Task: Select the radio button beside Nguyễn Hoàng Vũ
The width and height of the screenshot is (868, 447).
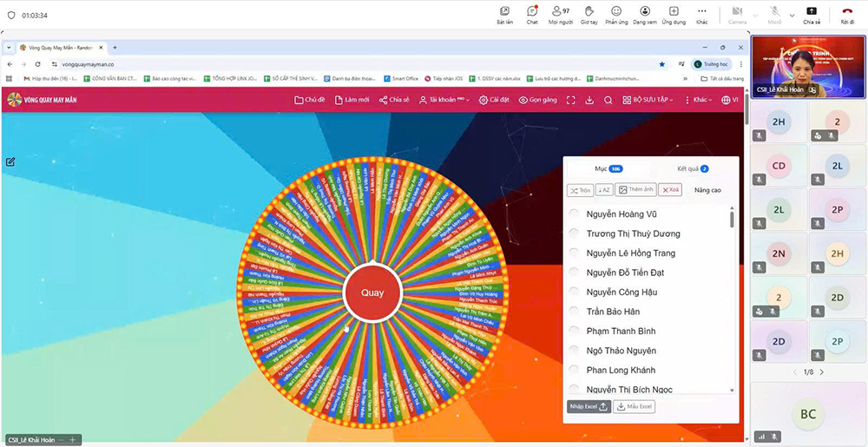Action: (x=574, y=214)
